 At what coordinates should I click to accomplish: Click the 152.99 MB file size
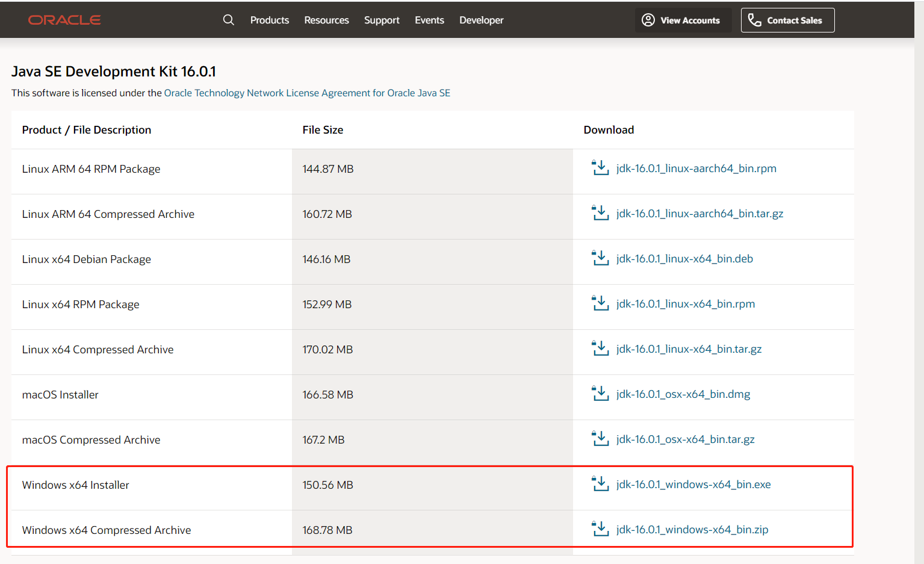(327, 305)
